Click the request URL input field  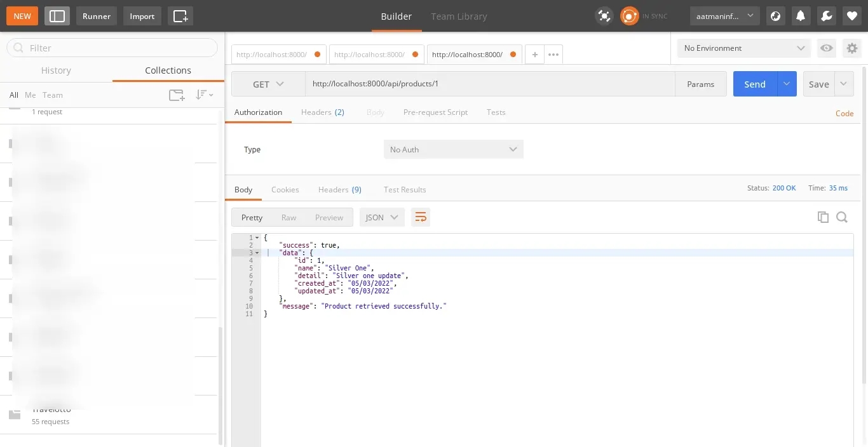coord(489,84)
